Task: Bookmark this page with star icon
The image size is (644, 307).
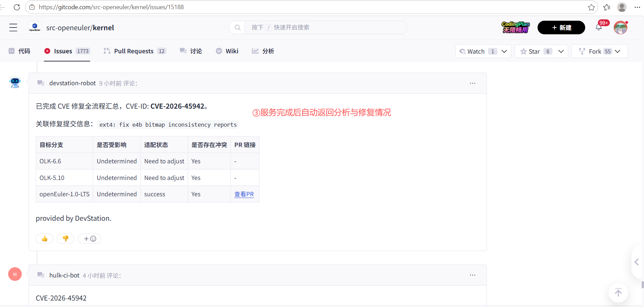Action: point(592,7)
